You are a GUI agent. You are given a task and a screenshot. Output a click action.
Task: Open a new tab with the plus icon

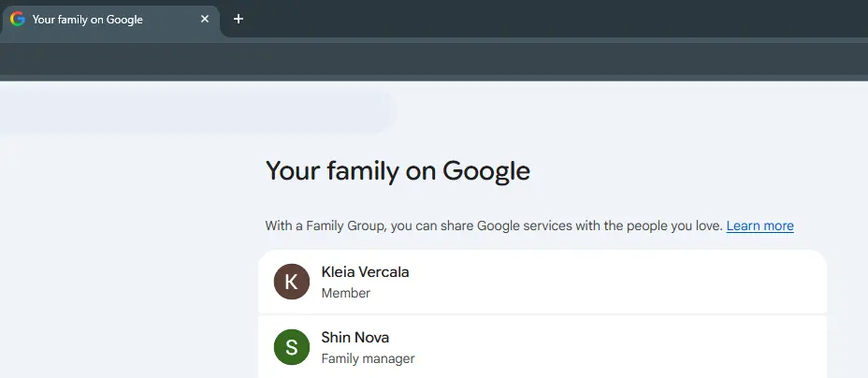[238, 20]
